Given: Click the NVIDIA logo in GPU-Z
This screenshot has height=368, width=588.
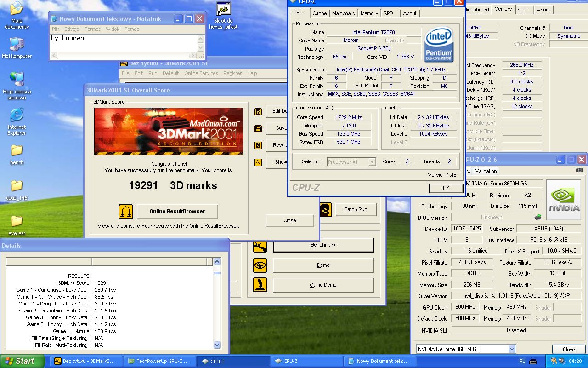Looking at the screenshot, I should (x=564, y=200).
